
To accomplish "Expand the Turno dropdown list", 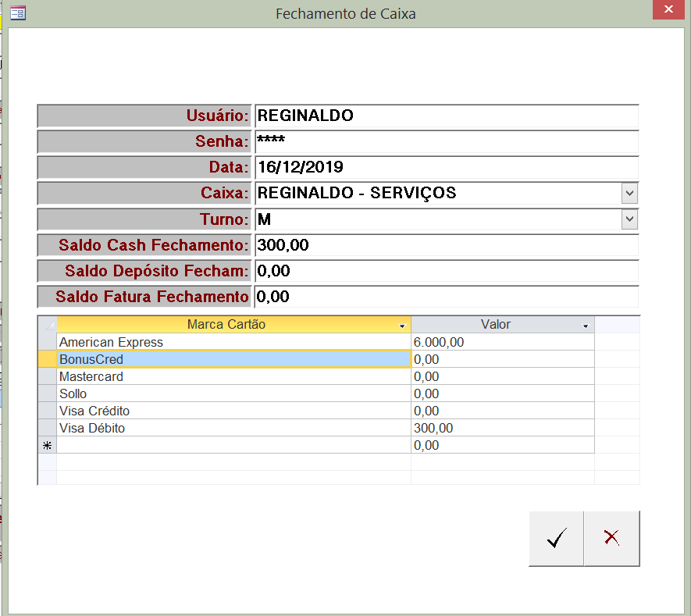I will click(x=629, y=219).
